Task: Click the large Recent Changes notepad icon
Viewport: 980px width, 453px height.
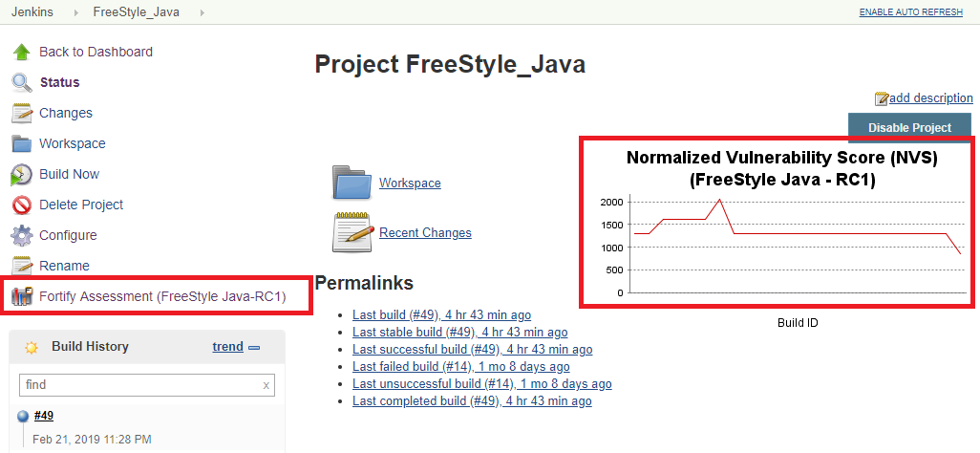Action: [353, 232]
